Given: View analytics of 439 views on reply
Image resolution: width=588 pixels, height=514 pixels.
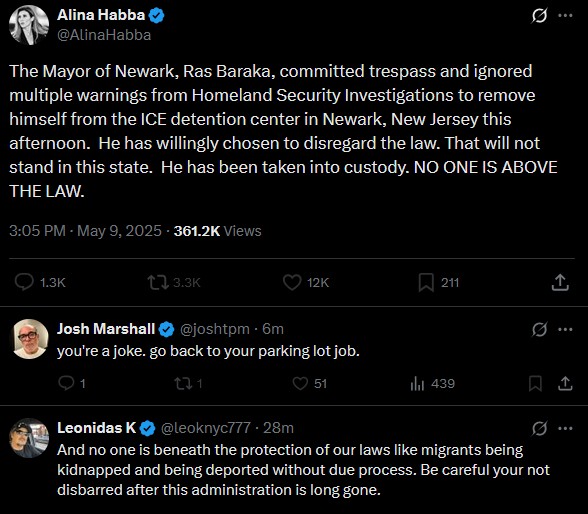Looking at the screenshot, I should coord(432,384).
